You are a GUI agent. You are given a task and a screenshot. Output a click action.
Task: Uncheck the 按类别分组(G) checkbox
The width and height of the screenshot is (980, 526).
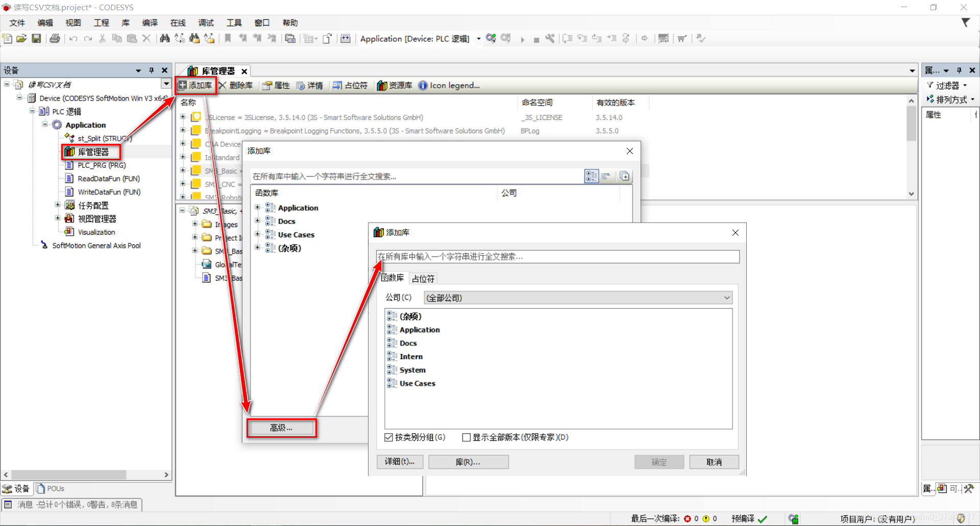coord(388,437)
